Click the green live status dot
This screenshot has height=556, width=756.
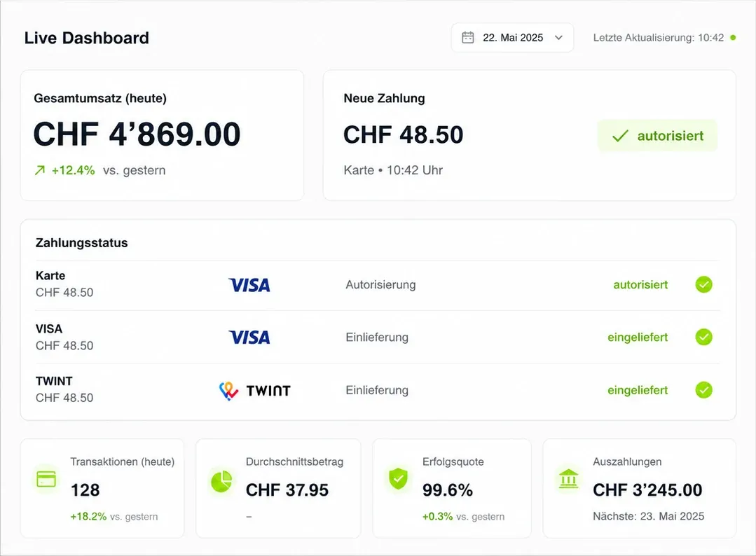[x=733, y=38]
